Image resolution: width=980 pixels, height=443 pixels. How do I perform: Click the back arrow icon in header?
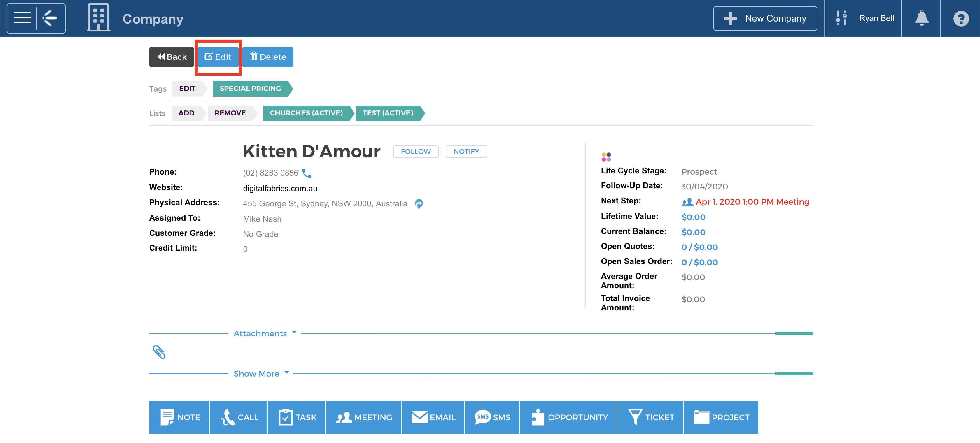[50, 18]
